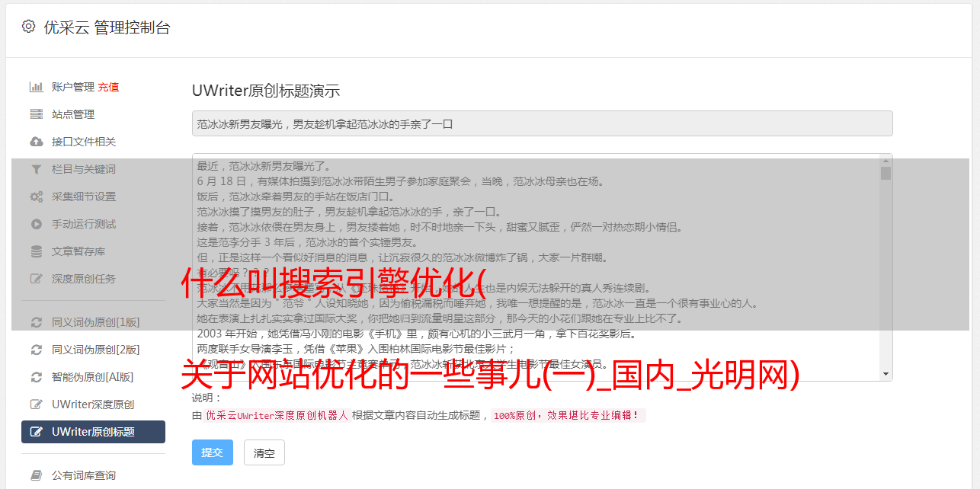
Task: Click the edit icon beside UWriter深度原创
Action: [x=36, y=404]
